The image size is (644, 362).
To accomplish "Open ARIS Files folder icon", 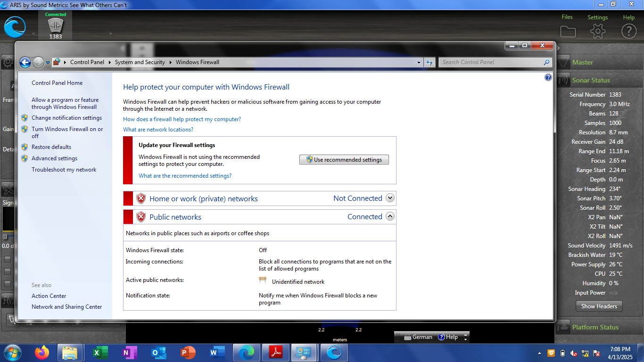I will click(x=568, y=31).
